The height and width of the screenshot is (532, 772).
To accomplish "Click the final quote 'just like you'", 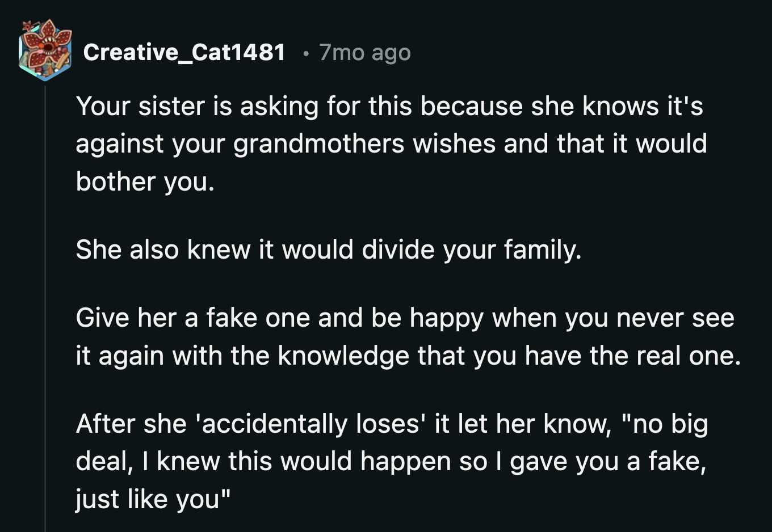I will (152, 499).
